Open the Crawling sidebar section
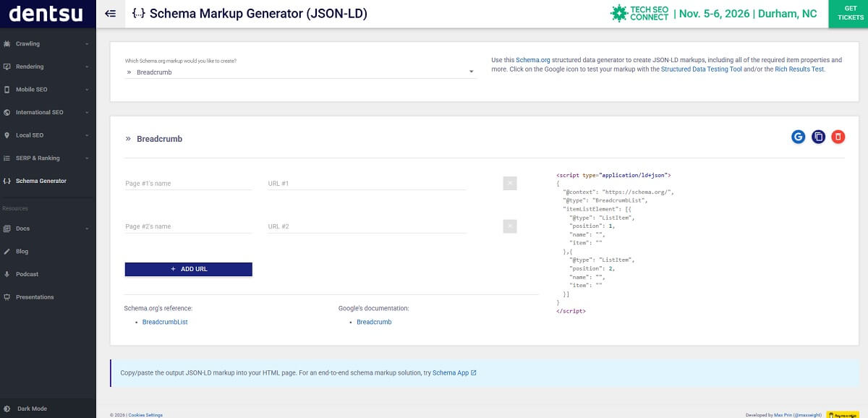Viewport: 868px width, 418px height. click(48, 43)
